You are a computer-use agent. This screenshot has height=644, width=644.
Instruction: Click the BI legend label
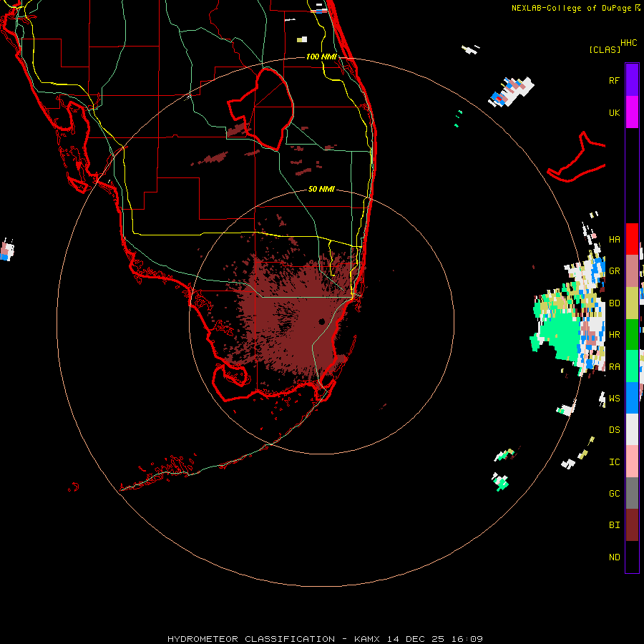614,525
